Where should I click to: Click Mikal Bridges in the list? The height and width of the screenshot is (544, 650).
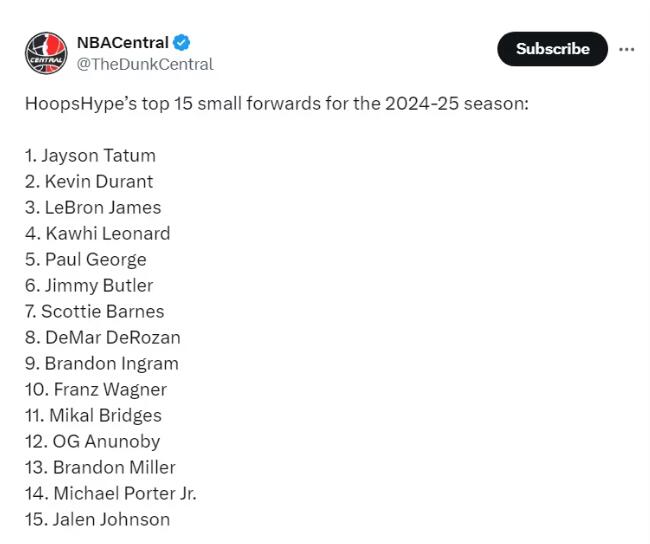point(94,416)
